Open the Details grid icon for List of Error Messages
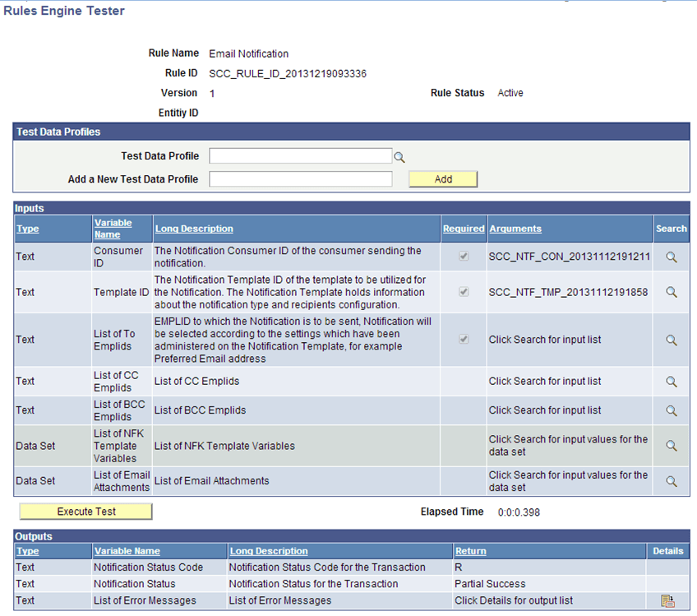Screen dimensions: 697x616 pyautogui.click(x=669, y=600)
